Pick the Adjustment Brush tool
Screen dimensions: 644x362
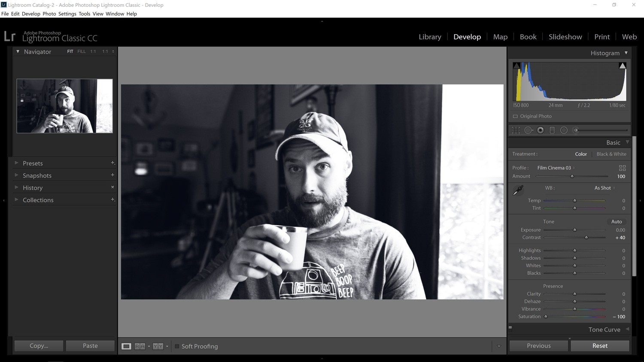pos(576,130)
